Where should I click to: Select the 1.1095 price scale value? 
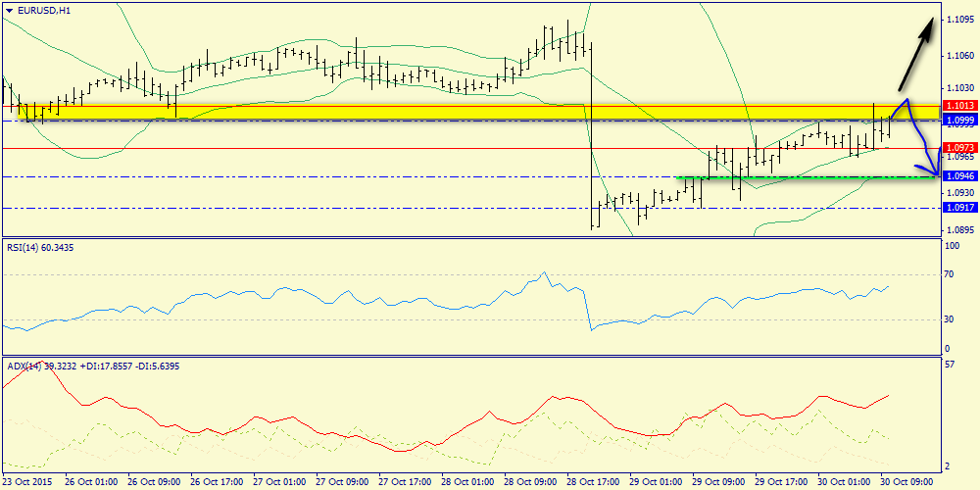click(960, 20)
